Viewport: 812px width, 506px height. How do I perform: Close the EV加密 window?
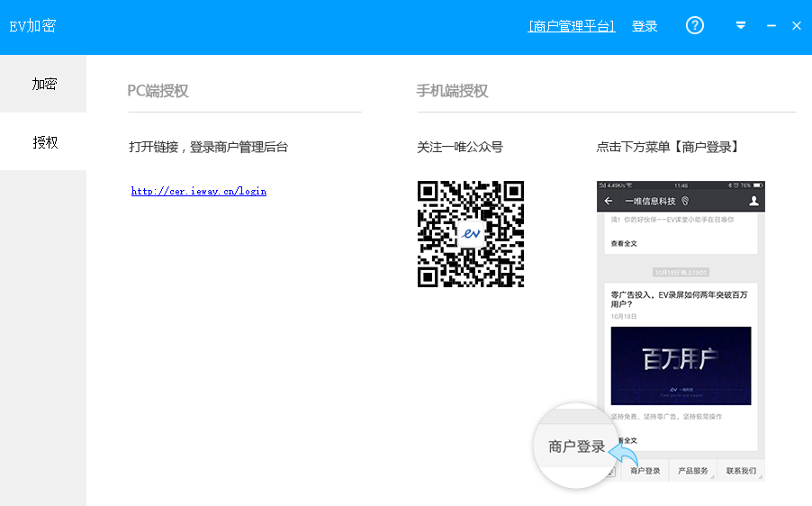pos(797,25)
